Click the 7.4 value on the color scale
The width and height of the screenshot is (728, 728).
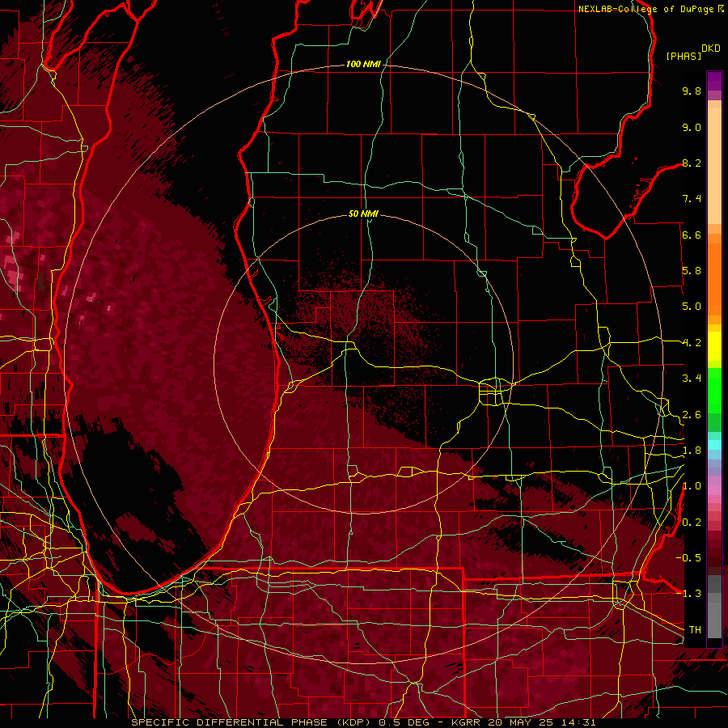click(x=692, y=199)
